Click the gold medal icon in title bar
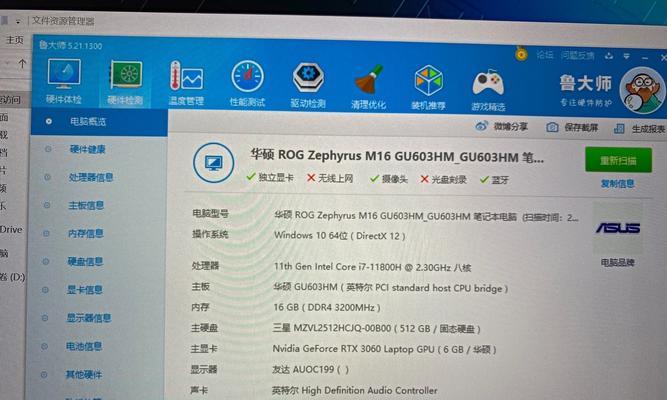Viewport: 667px width, 400px height. click(x=521, y=54)
